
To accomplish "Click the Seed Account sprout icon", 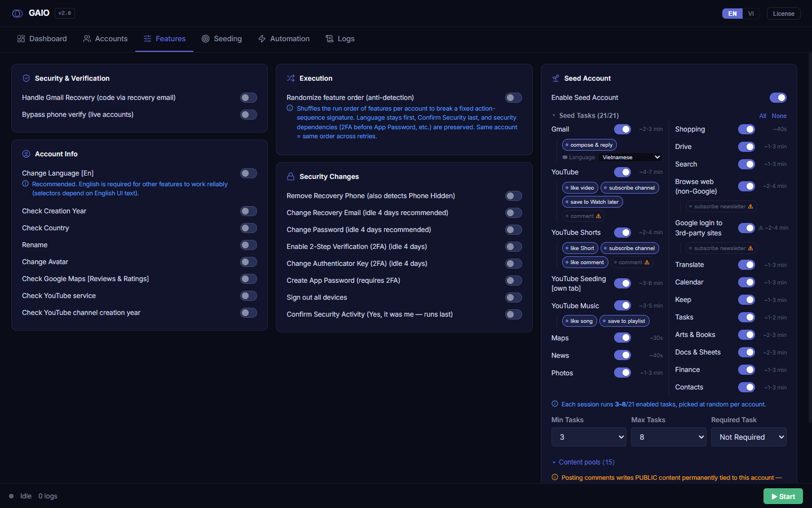I will (555, 78).
